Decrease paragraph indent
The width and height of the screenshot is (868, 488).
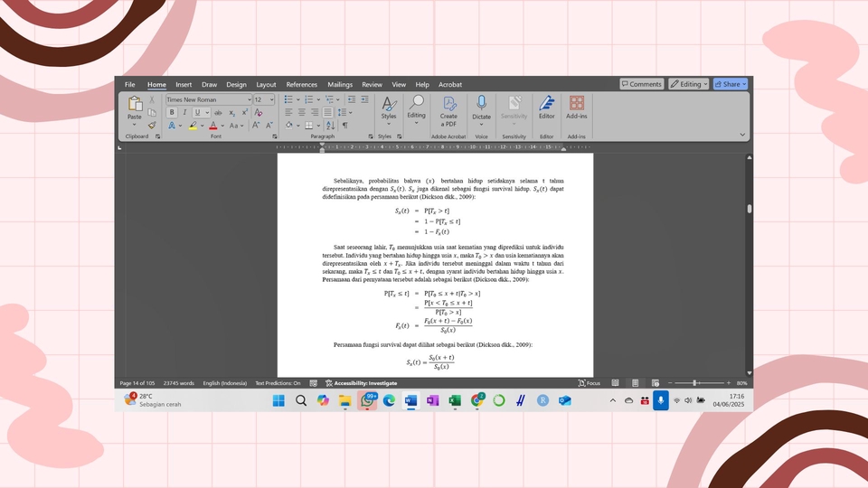tap(352, 99)
